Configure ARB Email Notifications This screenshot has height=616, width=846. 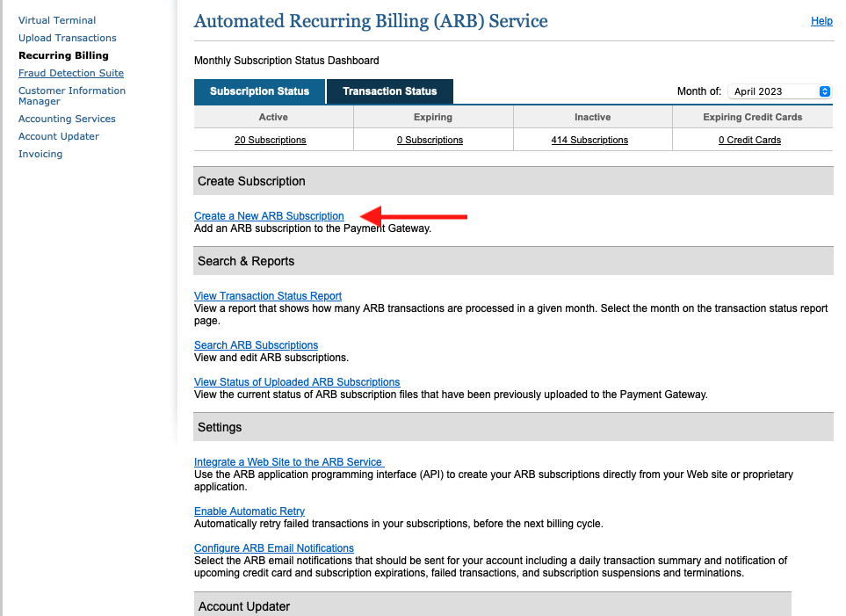tap(273, 547)
